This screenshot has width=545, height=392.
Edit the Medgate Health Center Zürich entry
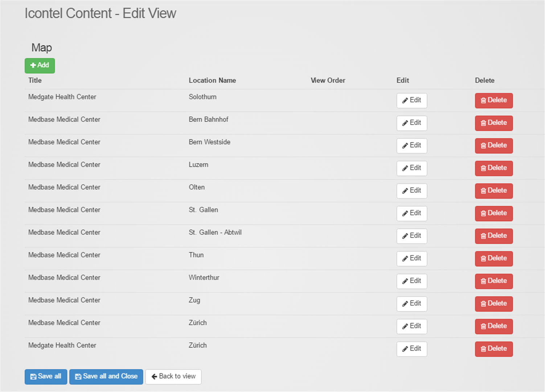coord(411,348)
